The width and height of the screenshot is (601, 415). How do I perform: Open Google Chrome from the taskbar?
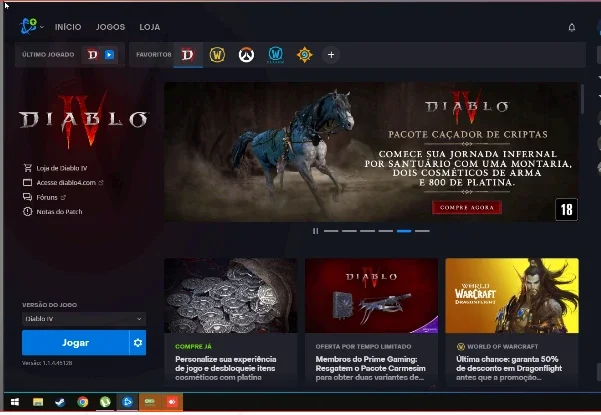click(82, 402)
